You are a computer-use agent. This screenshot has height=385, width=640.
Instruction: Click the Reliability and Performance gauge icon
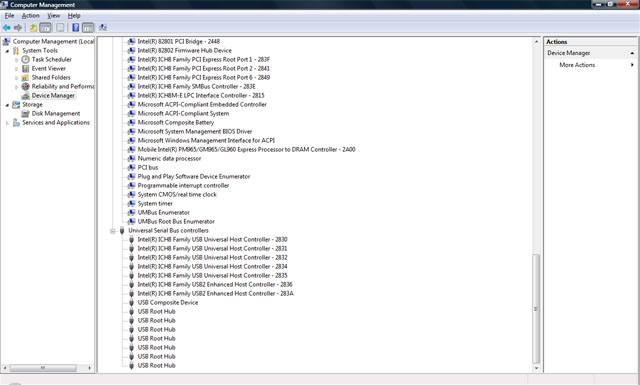[25, 86]
